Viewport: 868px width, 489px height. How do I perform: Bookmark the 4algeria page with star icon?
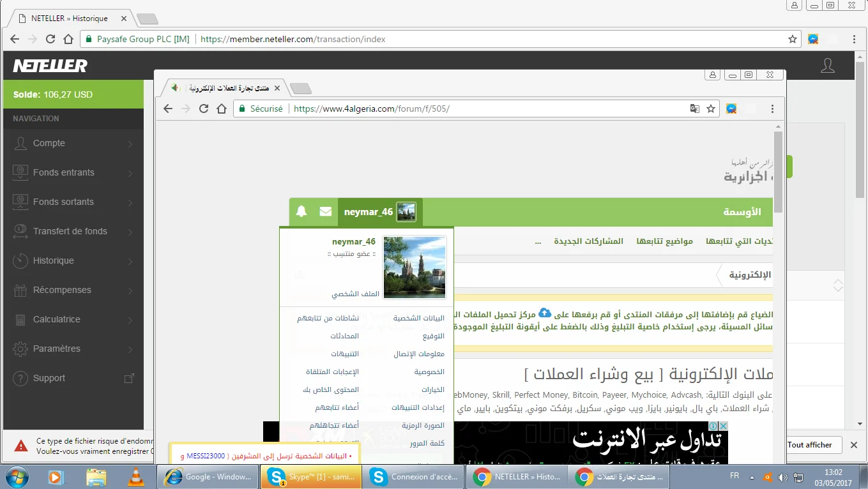711,109
